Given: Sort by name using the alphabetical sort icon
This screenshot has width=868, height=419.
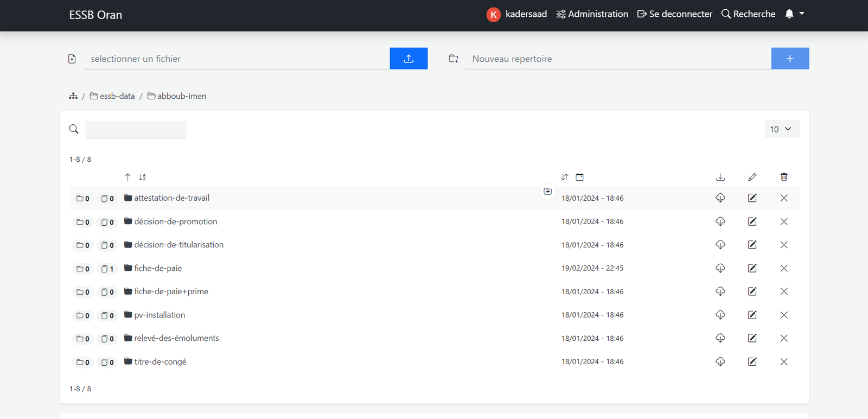Looking at the screenshot, I should (142, 177).
